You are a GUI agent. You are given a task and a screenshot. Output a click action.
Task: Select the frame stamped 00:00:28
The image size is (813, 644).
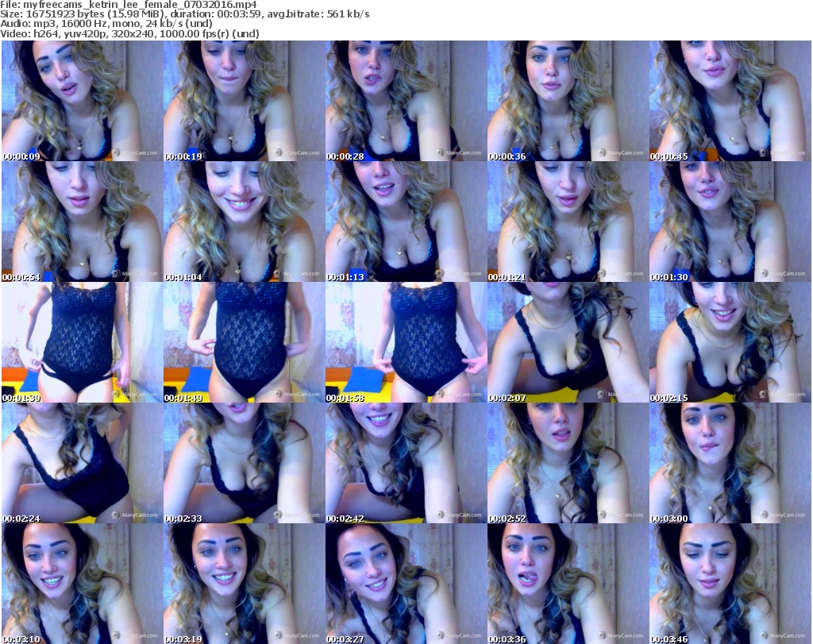pos(406,101)
